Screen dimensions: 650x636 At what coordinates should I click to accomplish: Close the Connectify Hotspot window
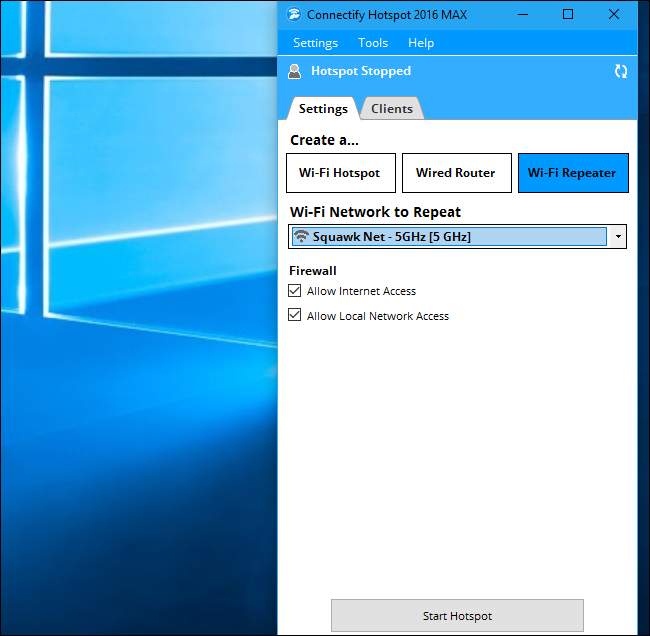click(614, 15)
